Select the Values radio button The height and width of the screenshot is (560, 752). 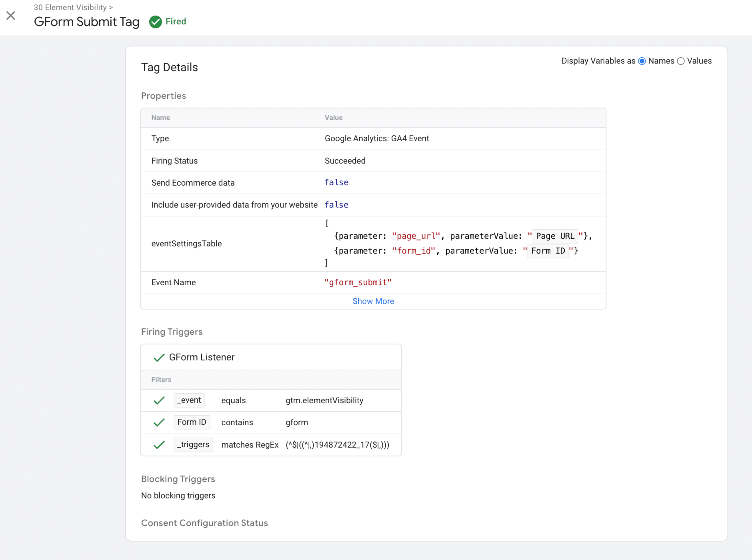tap(681, 61)
